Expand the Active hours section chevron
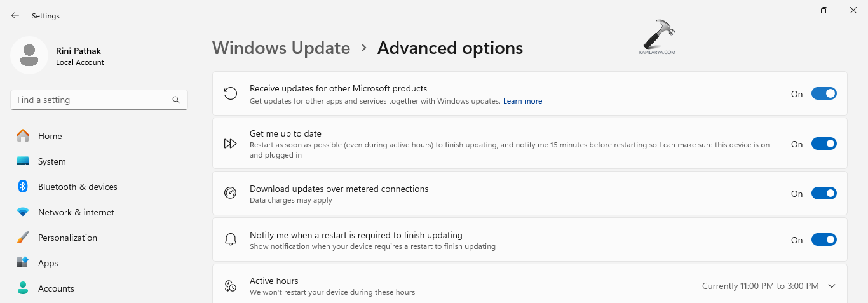868x303 pixels. click(832, 286)
